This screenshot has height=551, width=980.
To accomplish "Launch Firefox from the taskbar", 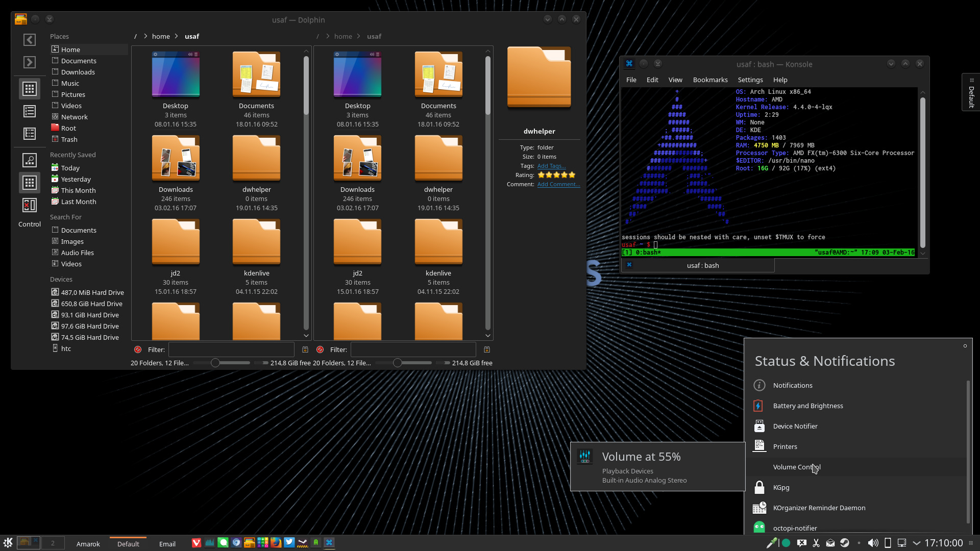I will pyautogui.click(x=276, y=543).
